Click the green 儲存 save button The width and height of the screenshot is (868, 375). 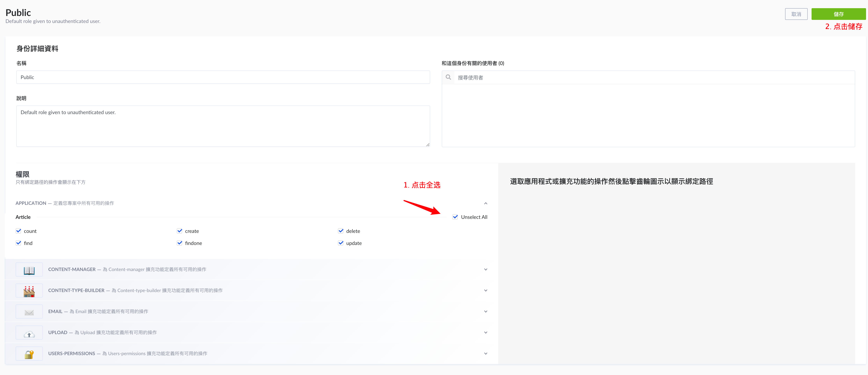(838, 14)
